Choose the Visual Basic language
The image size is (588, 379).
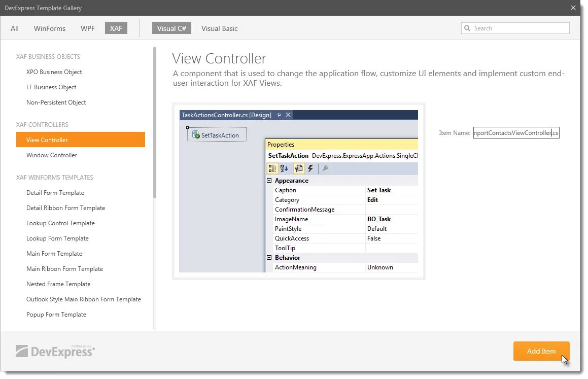[x=219, y=28]
